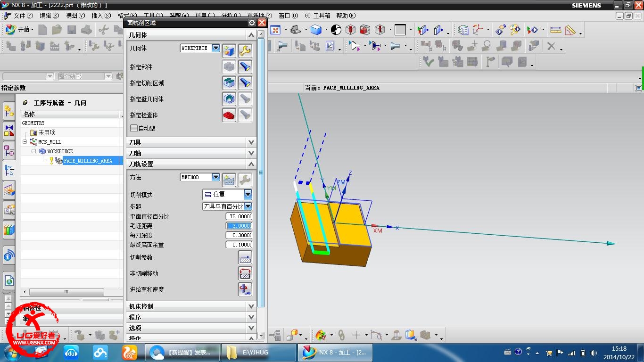Open the 帮助(H) menu
This screenshot has width=644, height=362.
(346, 16)
